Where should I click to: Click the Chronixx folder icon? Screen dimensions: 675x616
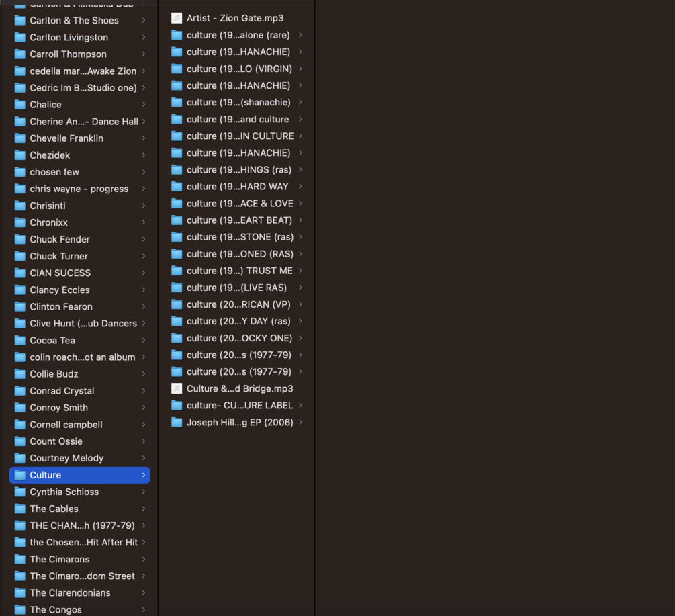coord(19,222)
